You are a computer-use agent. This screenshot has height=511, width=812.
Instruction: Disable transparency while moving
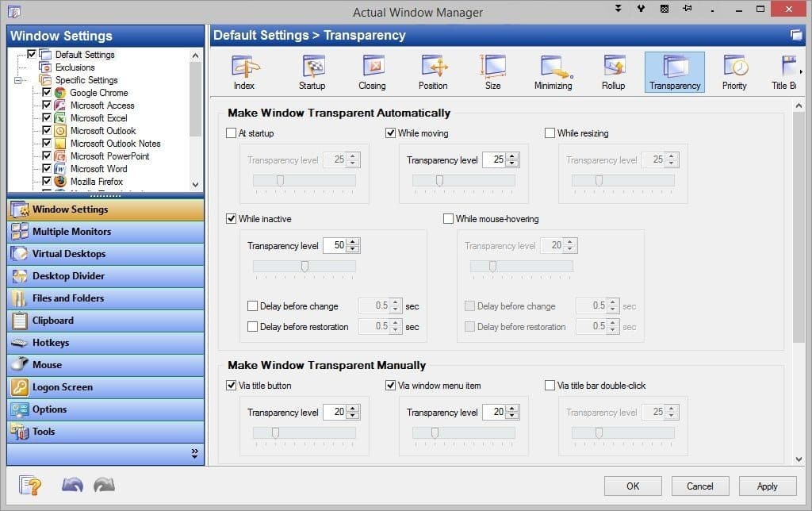coord(390,133)
